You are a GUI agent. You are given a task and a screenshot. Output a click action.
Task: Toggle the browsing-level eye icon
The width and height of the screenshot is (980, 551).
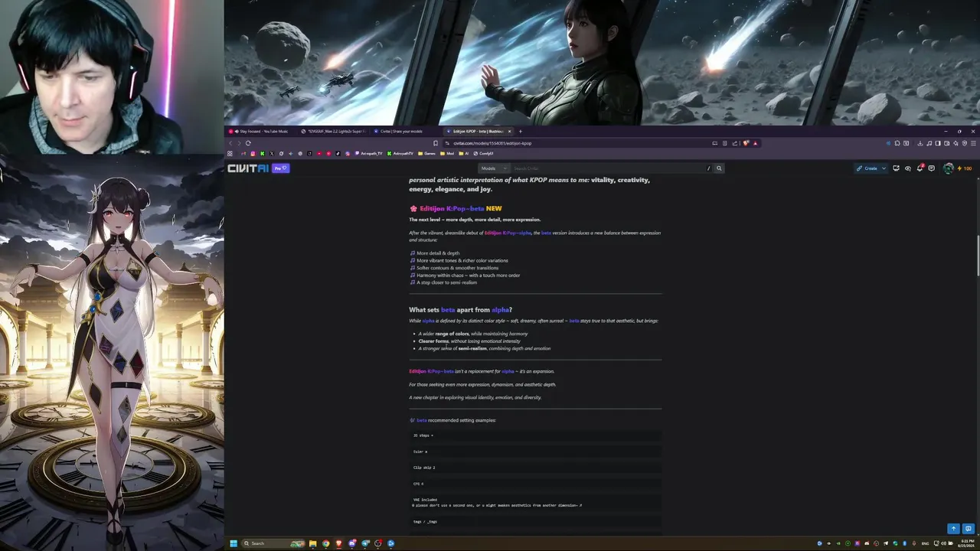click(x=908, y=168)
